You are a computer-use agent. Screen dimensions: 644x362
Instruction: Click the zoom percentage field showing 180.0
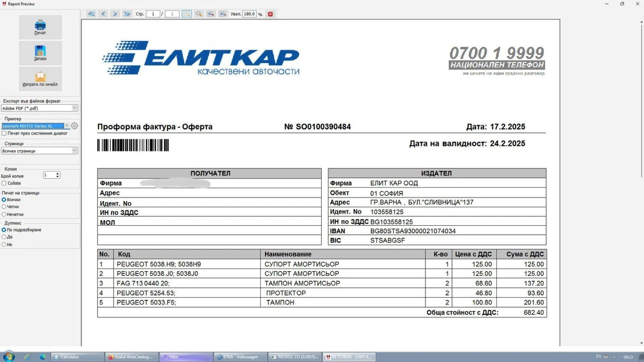click(x=249, y=14)
